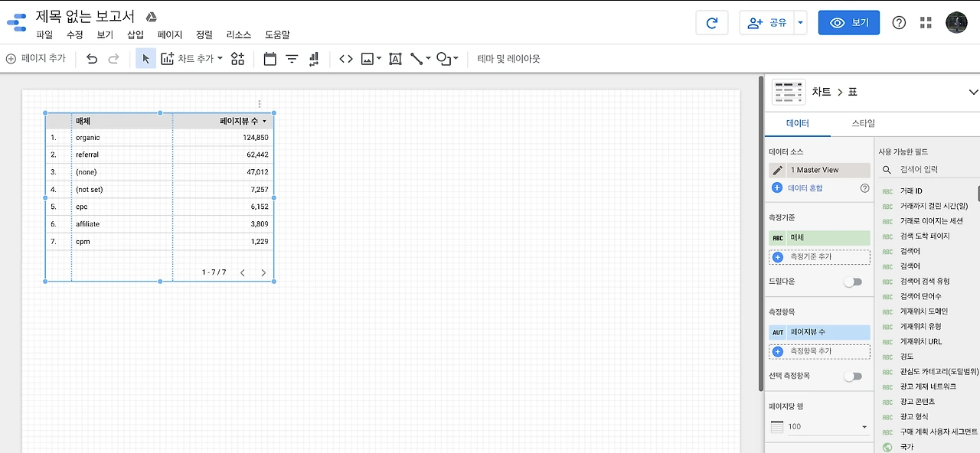Click the AUT icon on 페이지뷰 수 metric
This screenshot has width=980, height=453.
coord(778,332)
